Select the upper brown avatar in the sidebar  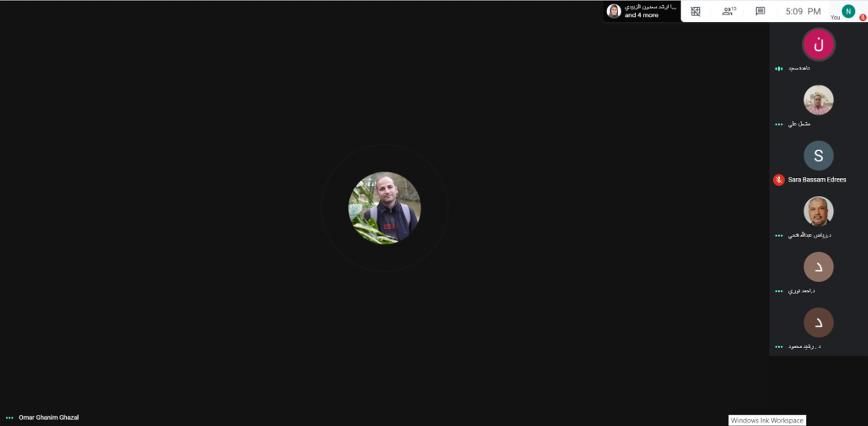click(x=818, y=266)
